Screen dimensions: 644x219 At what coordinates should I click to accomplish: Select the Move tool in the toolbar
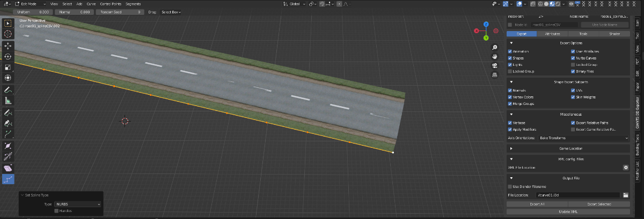click(8, 46)
